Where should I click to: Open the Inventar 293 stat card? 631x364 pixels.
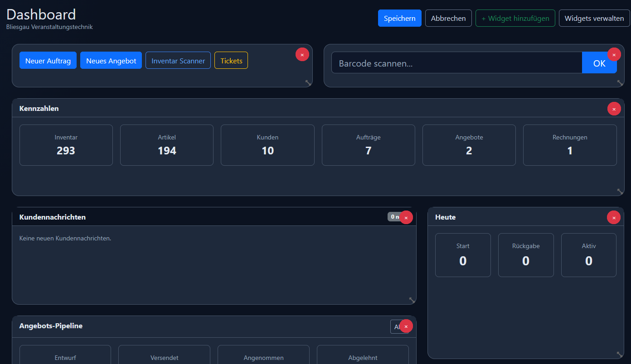(66, 145)
